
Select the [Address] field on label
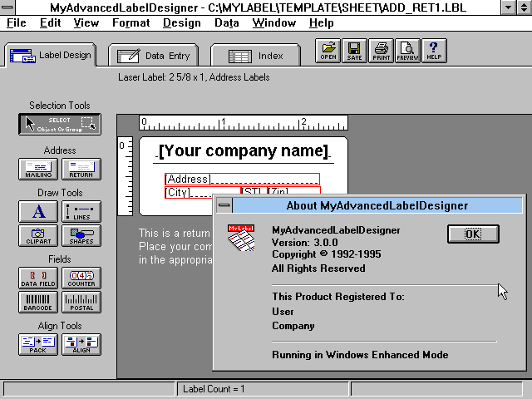pyautogui.click(x=242, y=179)
